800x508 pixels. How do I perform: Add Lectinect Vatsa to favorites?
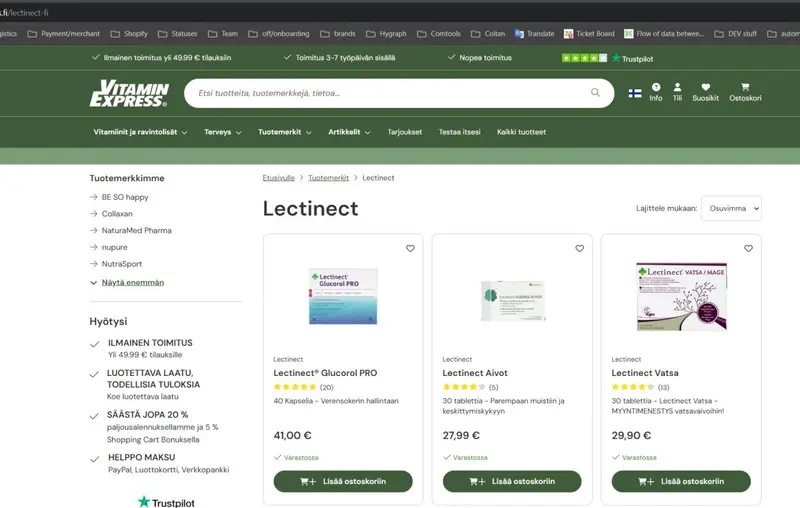[748, 248]
